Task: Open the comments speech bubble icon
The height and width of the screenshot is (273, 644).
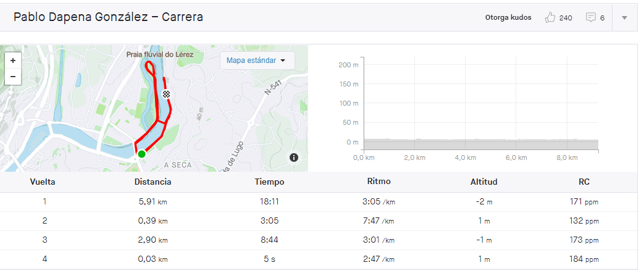Action: pyautogui.click(x=591, y=18)
